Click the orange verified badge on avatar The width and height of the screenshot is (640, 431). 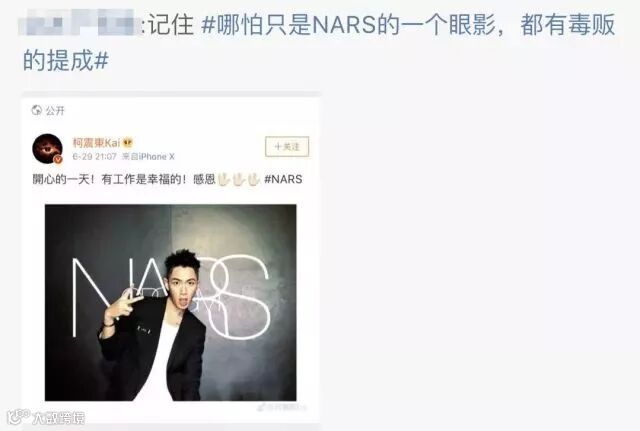click(58, 160)
